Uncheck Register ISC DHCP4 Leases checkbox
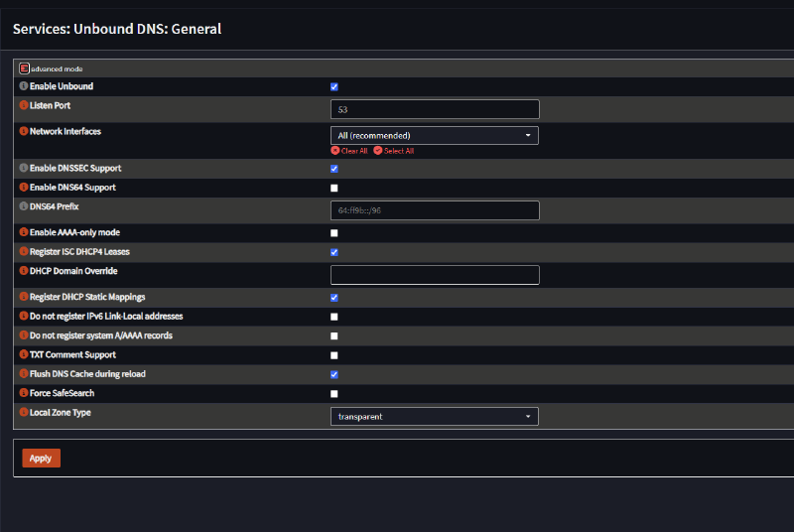 (x=334, y=252)
